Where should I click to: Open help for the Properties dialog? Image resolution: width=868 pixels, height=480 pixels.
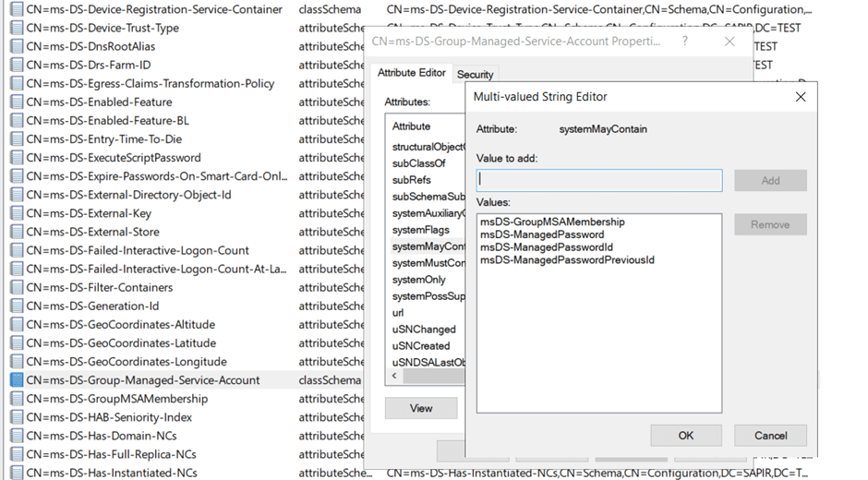point(685,42)
